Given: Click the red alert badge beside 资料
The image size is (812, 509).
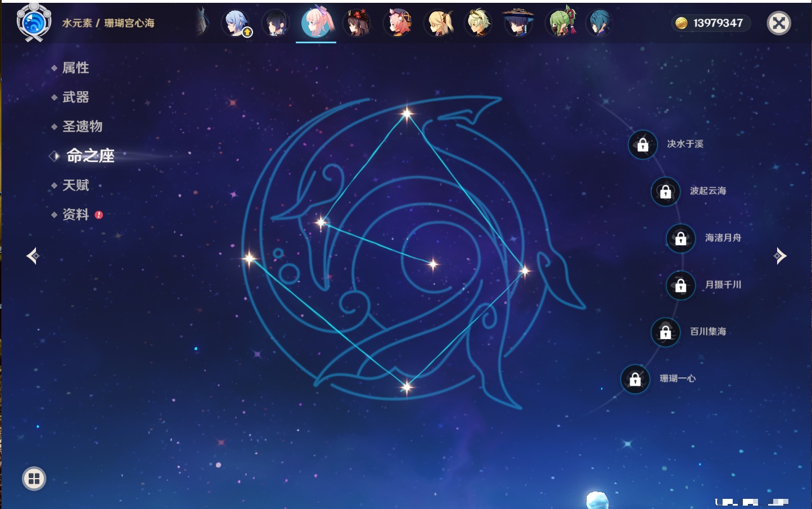Looking at the screenshot, I should click(x=99, y=215).
